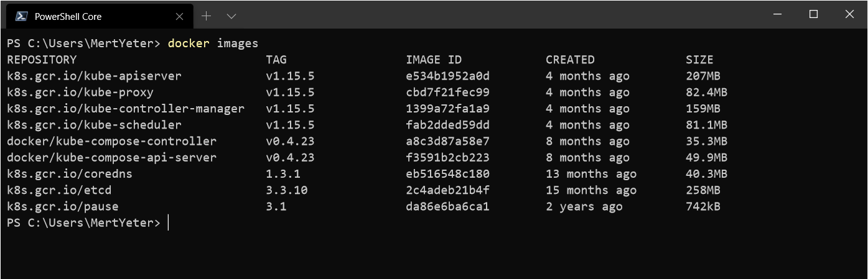Click the PowerShell icon in the tab
This screenshot has width=868, height=279.
pos(21,16)
